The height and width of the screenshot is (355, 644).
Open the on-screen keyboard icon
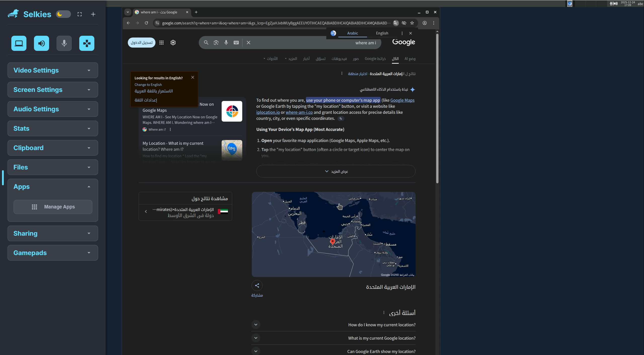[x=236, y=43]
